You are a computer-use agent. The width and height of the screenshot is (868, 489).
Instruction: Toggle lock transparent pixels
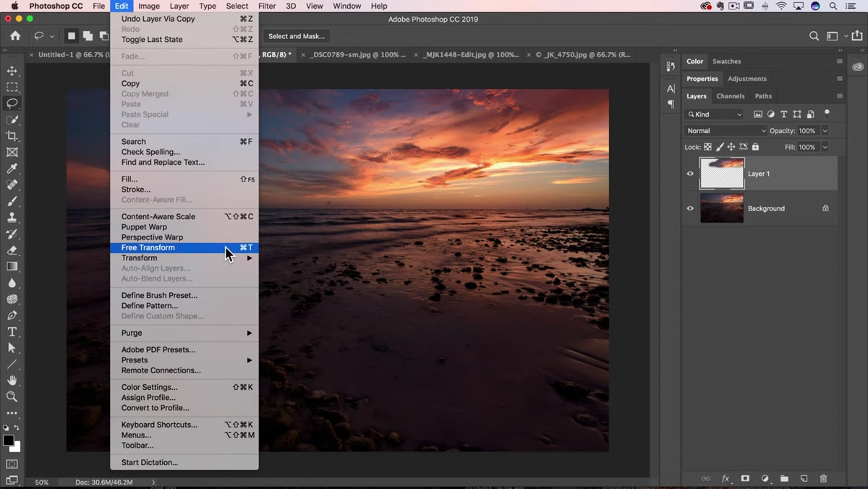[708, 147]
